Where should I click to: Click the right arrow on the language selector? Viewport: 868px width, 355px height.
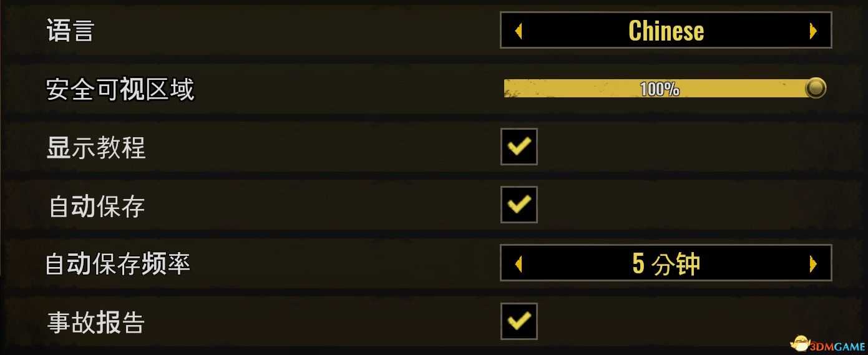pos(812,31)
